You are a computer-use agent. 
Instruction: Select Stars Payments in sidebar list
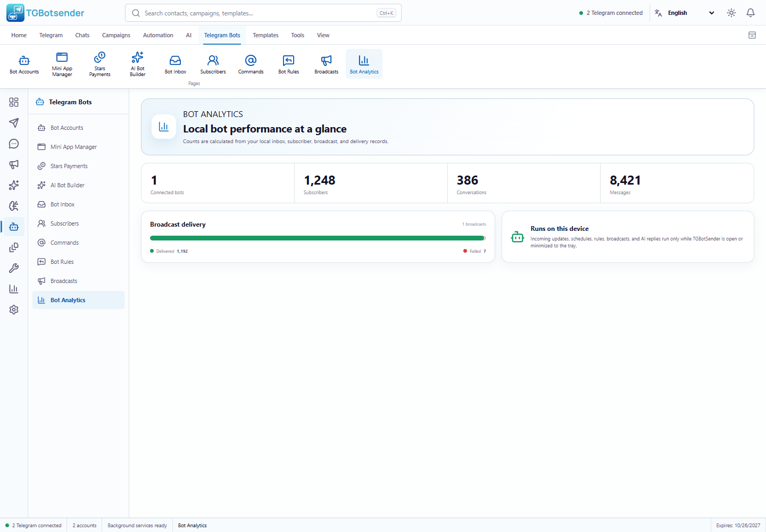coord(78,166)
